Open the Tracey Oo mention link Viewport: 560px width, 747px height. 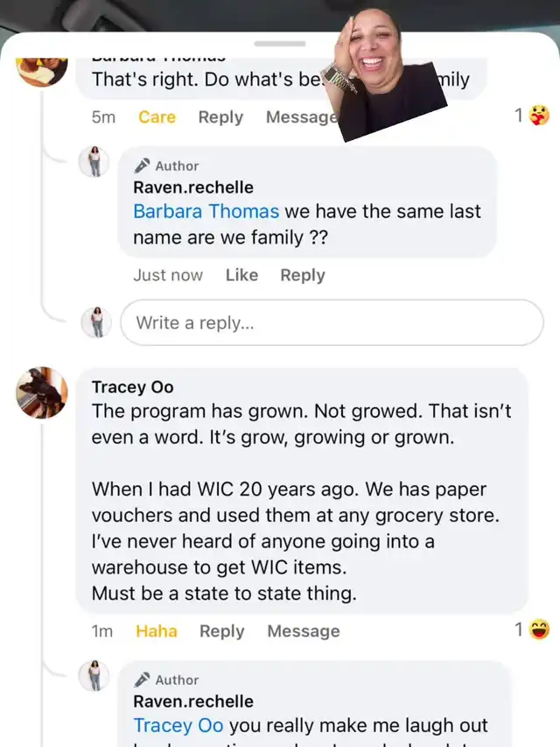click(x=178, y=725)
